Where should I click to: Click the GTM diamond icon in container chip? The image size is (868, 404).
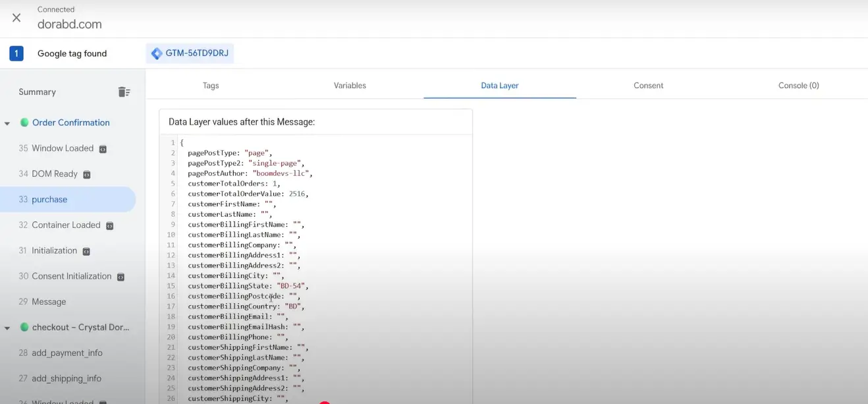(x=157, y=53)
